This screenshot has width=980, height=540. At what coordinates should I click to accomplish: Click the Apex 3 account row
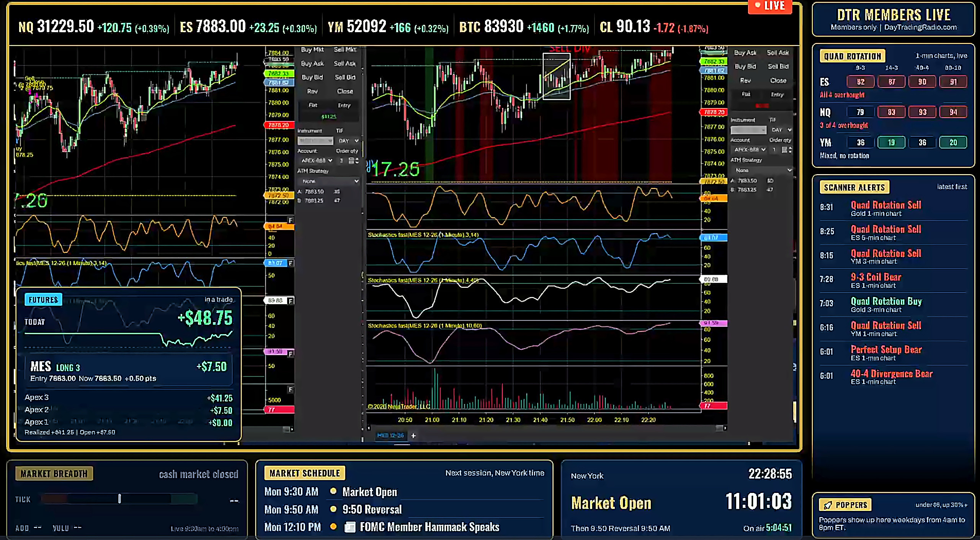tap(128, 398)
